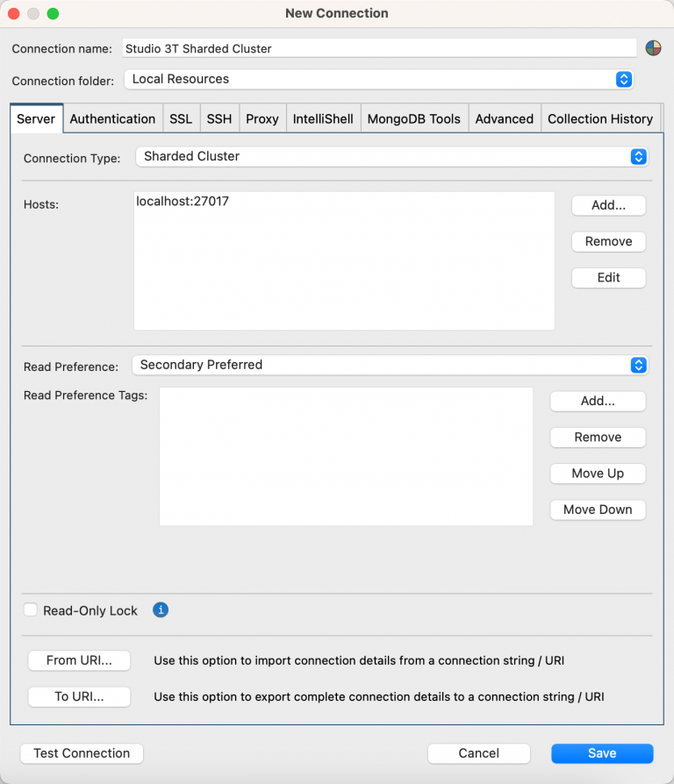Viewport: 674px width, 784px height.
Task: Enable the Read-Only Lock checkbox
Action: point(30,609)
